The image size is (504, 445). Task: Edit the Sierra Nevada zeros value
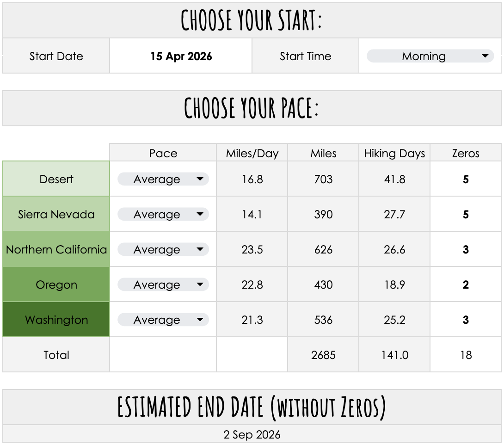tap(466, 214)
